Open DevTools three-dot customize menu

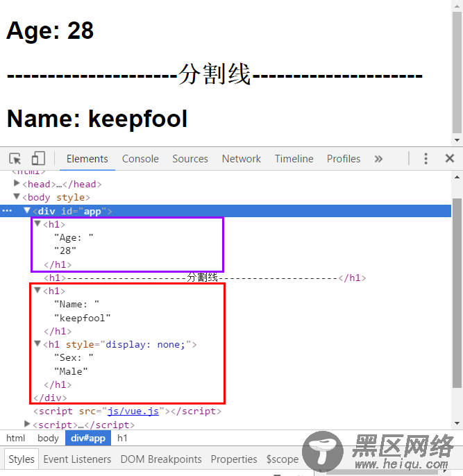[426, 159]
